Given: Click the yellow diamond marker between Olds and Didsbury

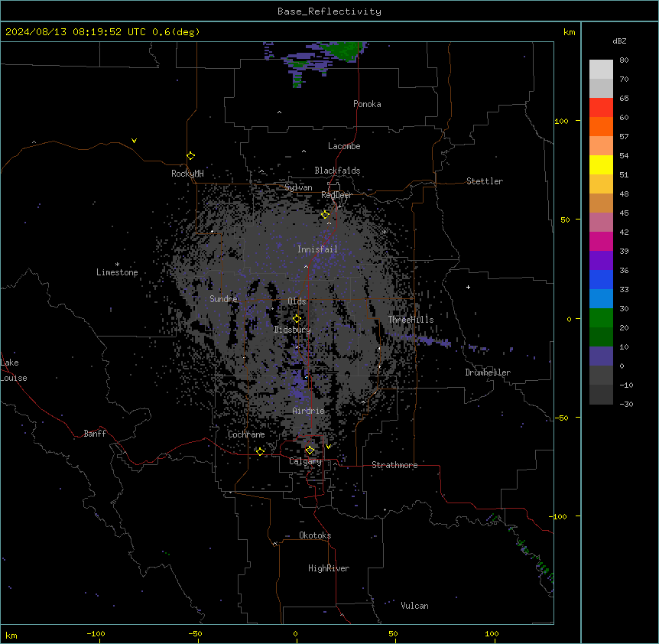Looking at the screenshot, I should [x=297, y=319].
